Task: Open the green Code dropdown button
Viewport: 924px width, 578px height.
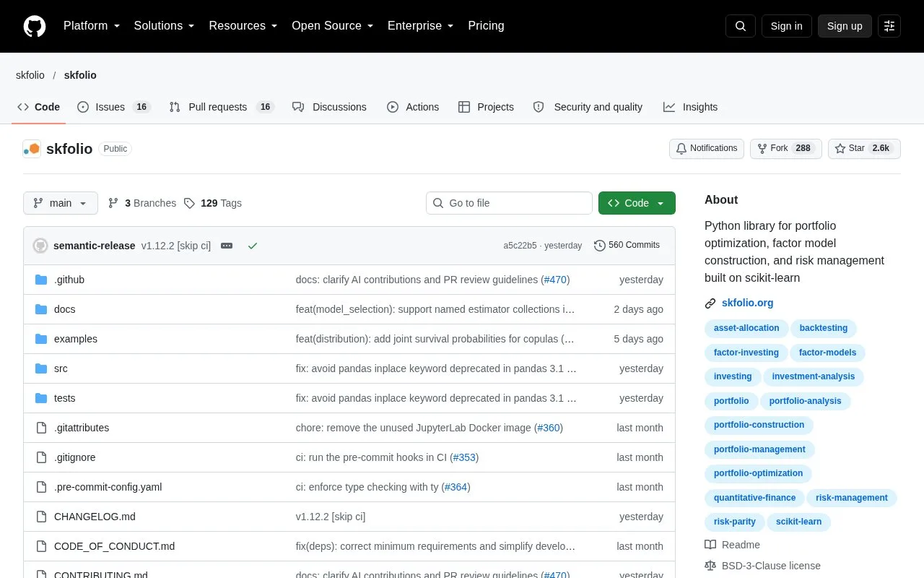Action: click(x=637, y=203)
